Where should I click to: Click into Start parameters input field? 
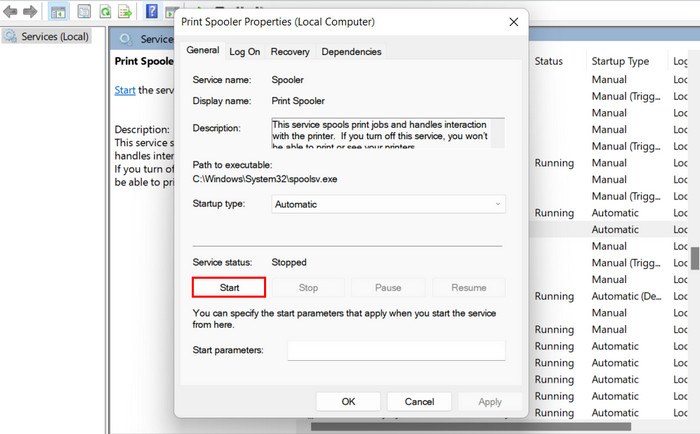(396, 351)
